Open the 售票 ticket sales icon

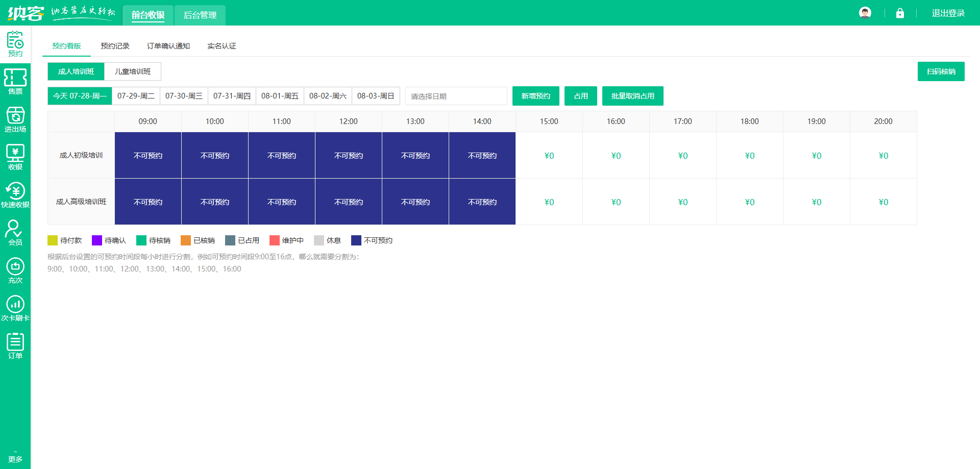click(15, 82)
